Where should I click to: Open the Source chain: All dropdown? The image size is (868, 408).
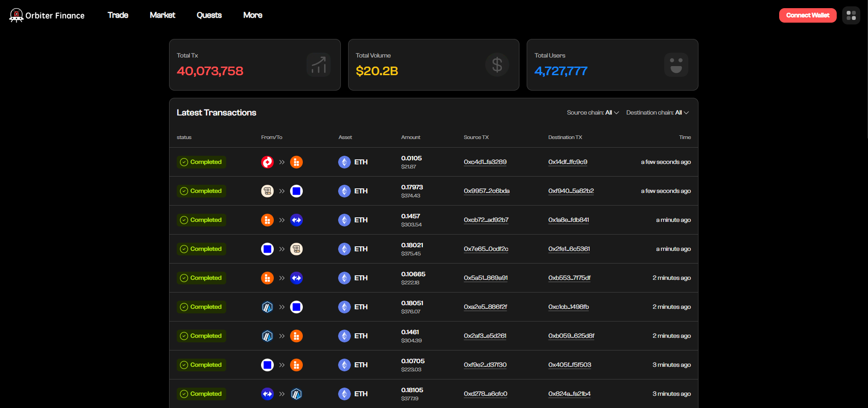click(592, 112)
